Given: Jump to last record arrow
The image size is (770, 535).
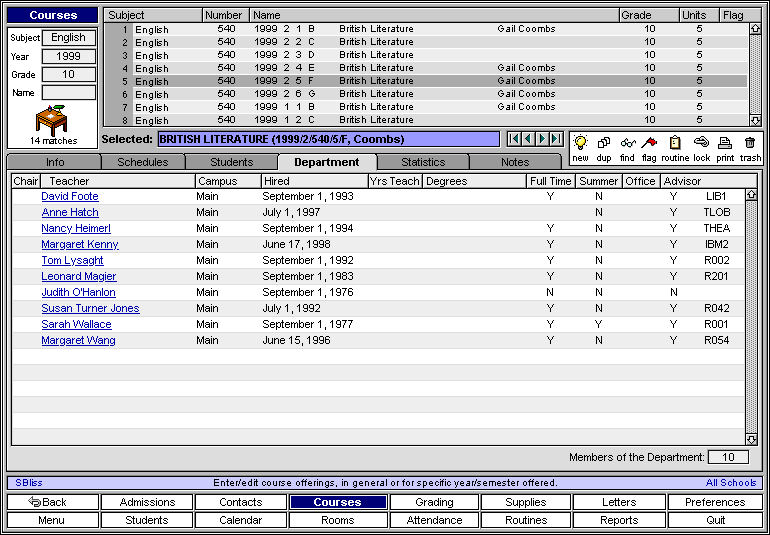Looking at the screenshot, I should 556,140.
